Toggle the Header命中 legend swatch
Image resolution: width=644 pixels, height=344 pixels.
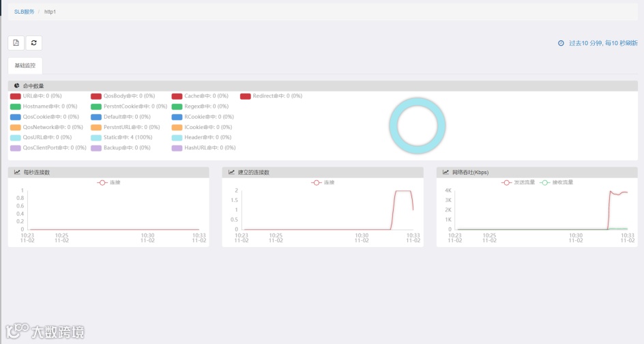(x=177, y=137)
